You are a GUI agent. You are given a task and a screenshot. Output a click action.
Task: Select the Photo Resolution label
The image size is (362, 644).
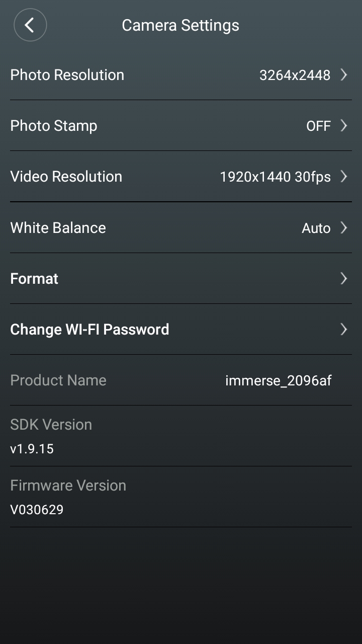67,75
